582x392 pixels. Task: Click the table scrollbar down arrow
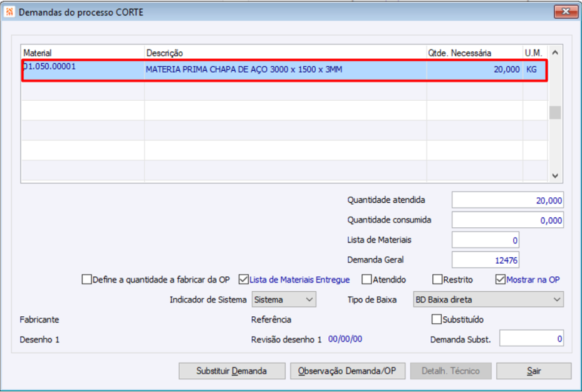pos(555,176)
